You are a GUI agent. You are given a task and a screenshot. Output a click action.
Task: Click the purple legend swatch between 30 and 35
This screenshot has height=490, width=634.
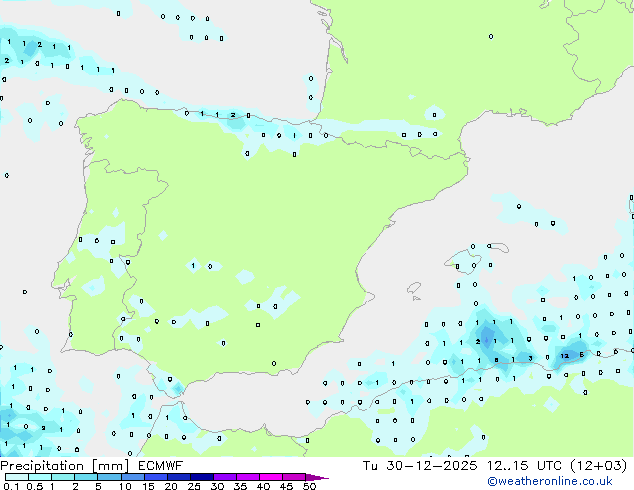pos(224,477)
